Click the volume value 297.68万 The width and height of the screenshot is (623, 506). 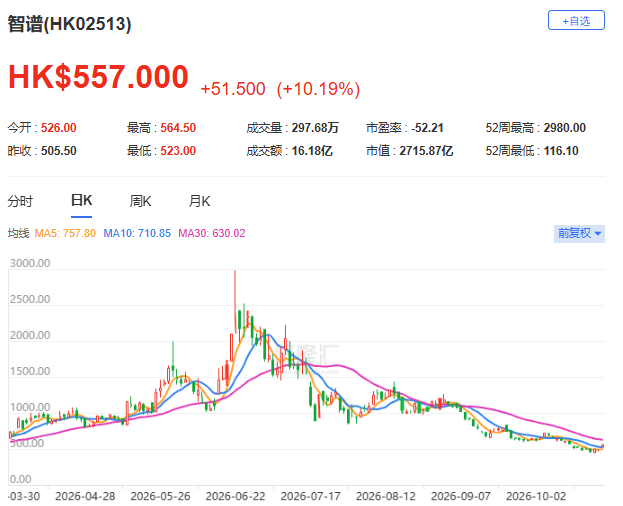click(x=315, y=128)
